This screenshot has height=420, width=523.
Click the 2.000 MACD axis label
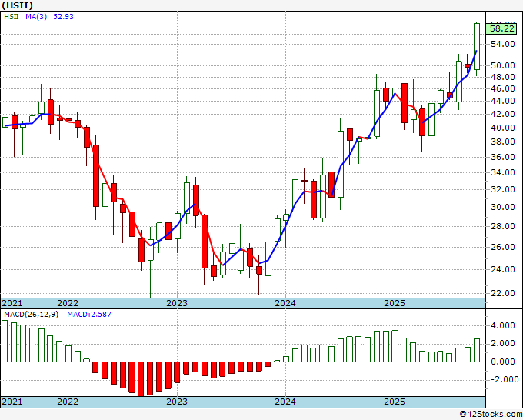pyautogui.click(x=502, y=343)
